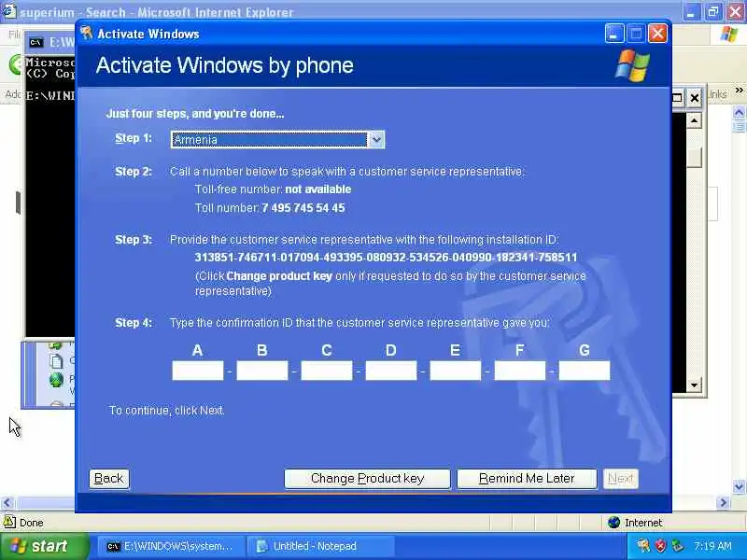Click Internet Explorer horizontal scrollbar left arrow
Image resolution: width=747 pixels, height=560 pixels.
(7, 502)
